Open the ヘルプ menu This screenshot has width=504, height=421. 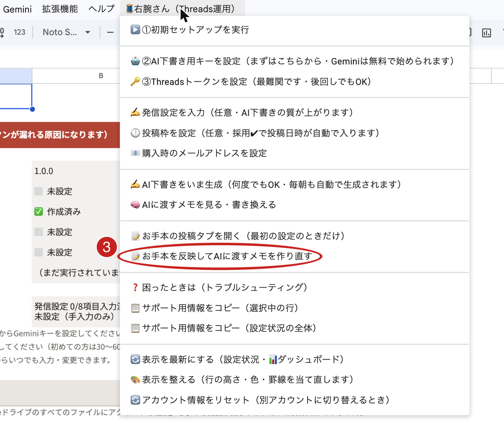(102, 8)
